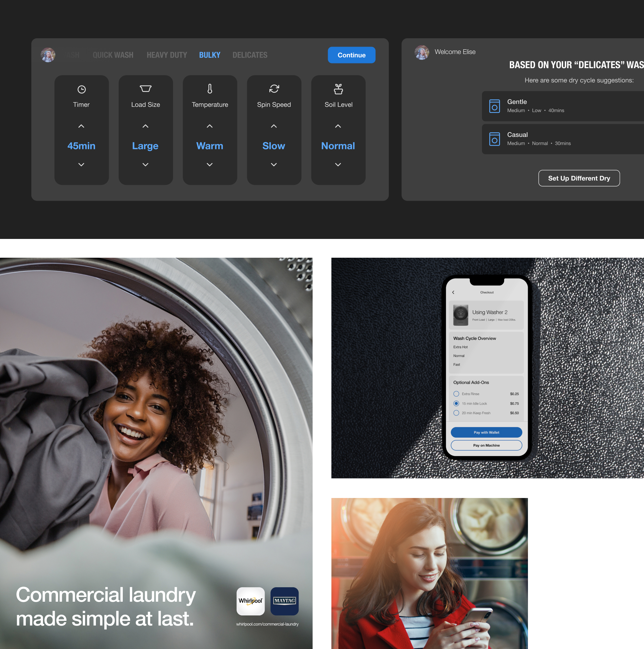
Task: Switch to the Quick Wash tab
Action: pyautogui.click(x=113, y=55)
